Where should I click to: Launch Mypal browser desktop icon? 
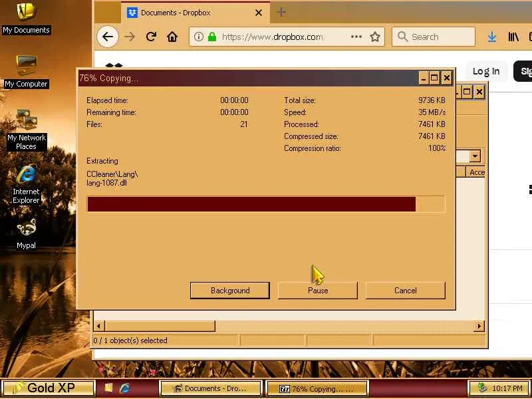[26, 234]
